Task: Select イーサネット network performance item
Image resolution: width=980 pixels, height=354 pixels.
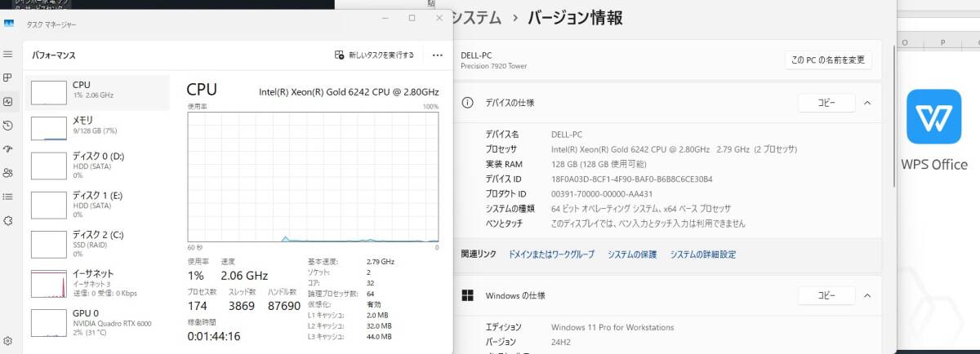Action: 98,283
